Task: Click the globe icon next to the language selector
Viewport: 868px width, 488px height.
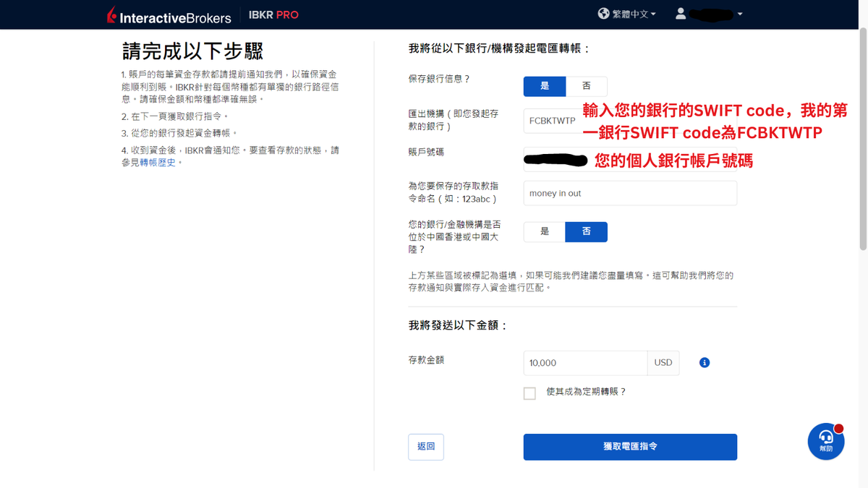Action: [x=603, y=13]
